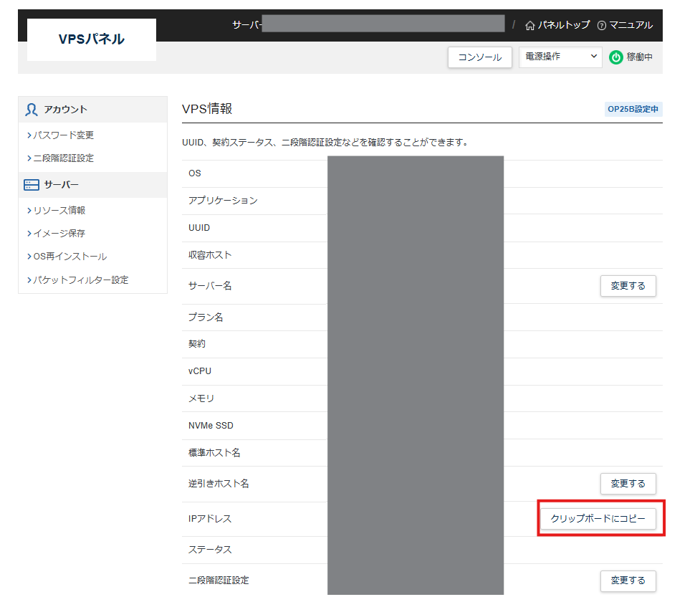Click the サーバー server icon in sidebar
700x597 pixels.
coord(32,185)
